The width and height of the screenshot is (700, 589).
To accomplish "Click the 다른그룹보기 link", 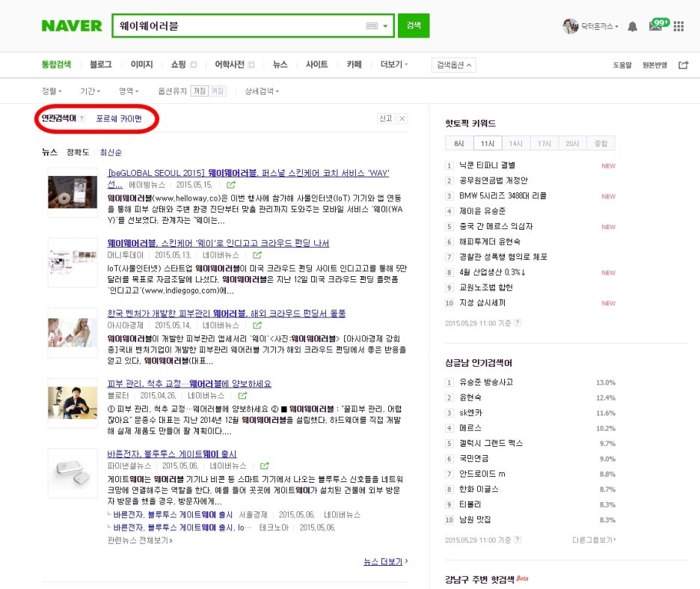I will [595, 540].
